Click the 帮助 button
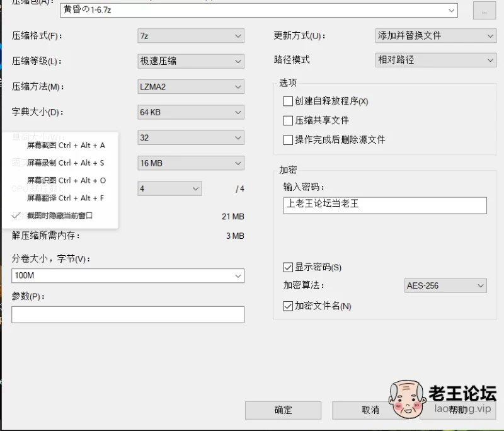Viewport: 504px width, 431px height. (x=458, y=410)
